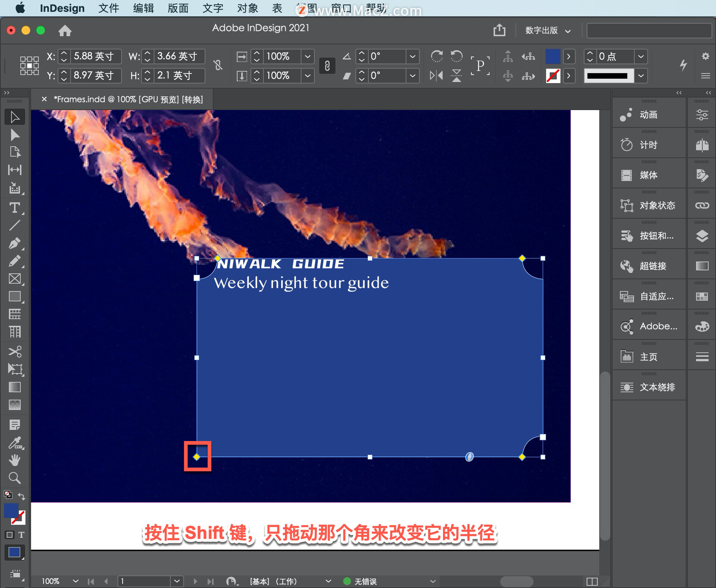Select the Selection tool arrow
This screenshot has height=588, width=716.
(15, 117)
